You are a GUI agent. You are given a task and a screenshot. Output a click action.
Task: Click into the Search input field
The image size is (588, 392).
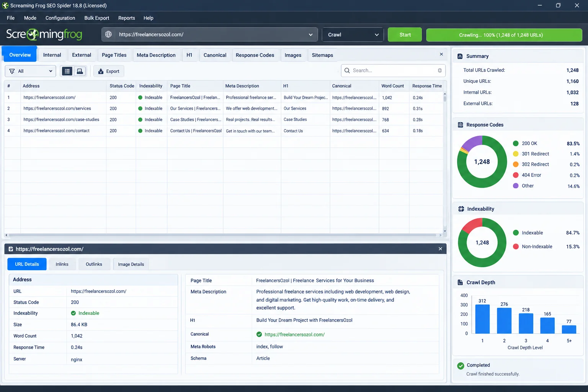[394, 70]
